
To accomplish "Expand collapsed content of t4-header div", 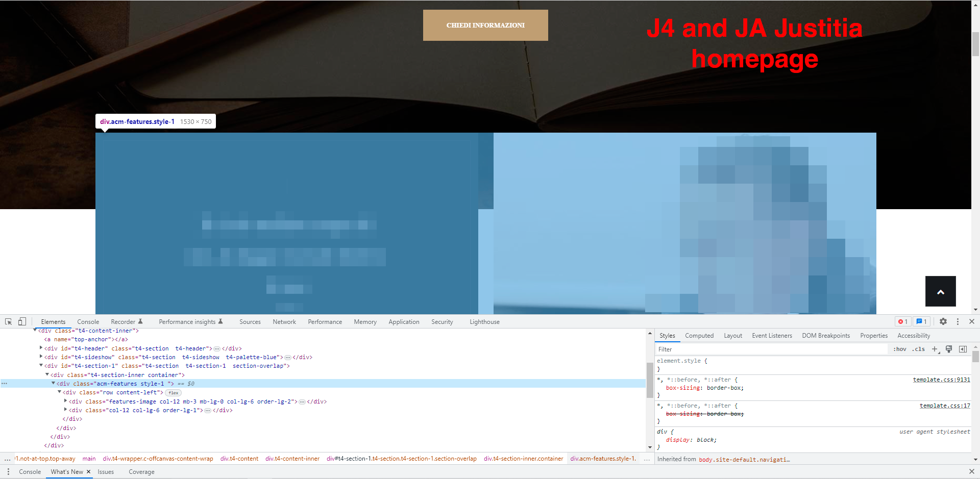I will (217, 349).
